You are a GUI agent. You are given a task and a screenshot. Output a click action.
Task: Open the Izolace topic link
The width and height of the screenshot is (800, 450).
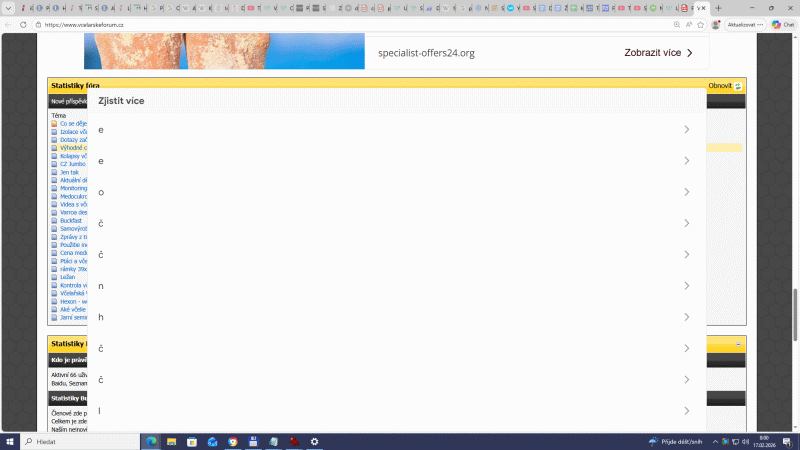73,132
